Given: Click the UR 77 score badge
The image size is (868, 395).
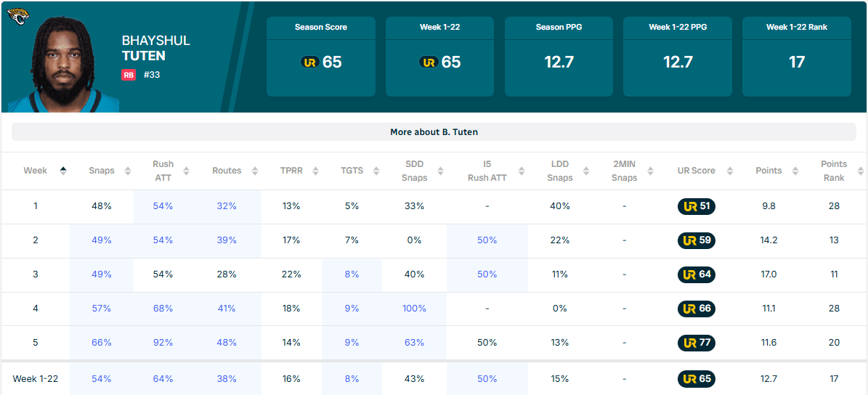Looking at the screenshot, I should click(697, 343).
